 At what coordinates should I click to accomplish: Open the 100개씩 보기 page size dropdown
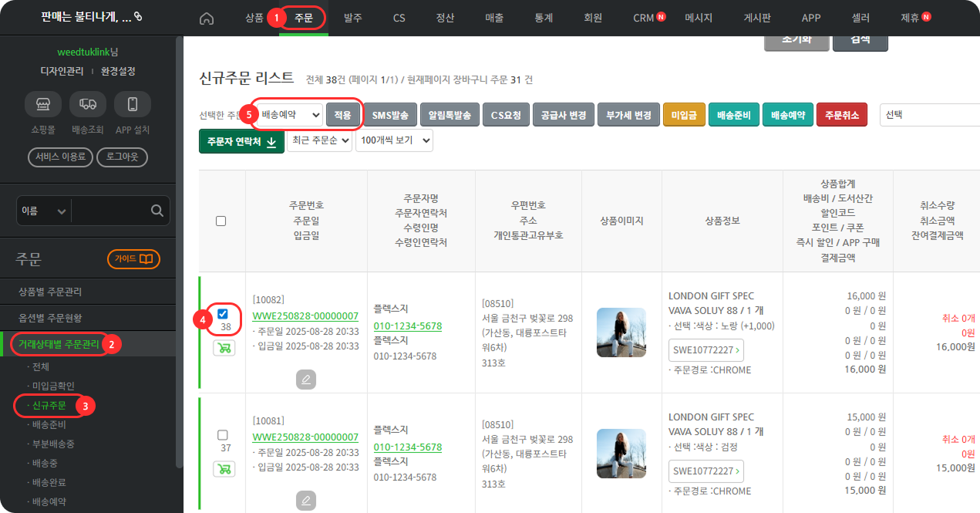click(394, 140)
